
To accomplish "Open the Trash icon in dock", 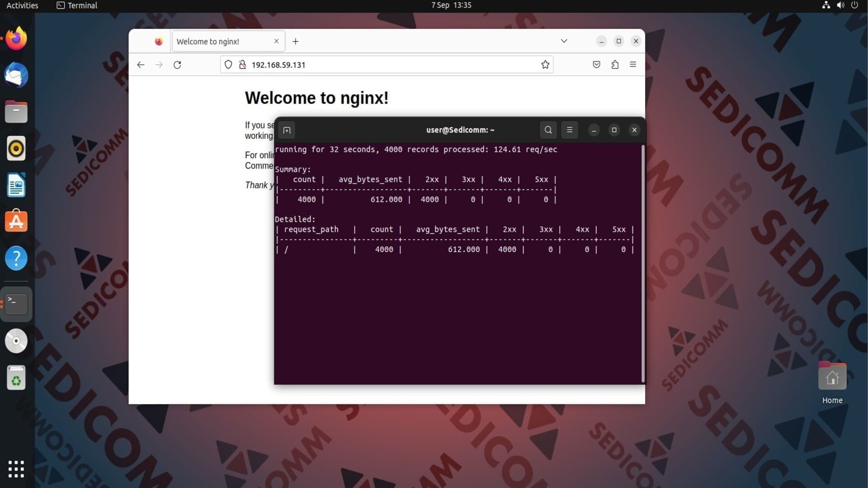I will click(x=16, y=378).
